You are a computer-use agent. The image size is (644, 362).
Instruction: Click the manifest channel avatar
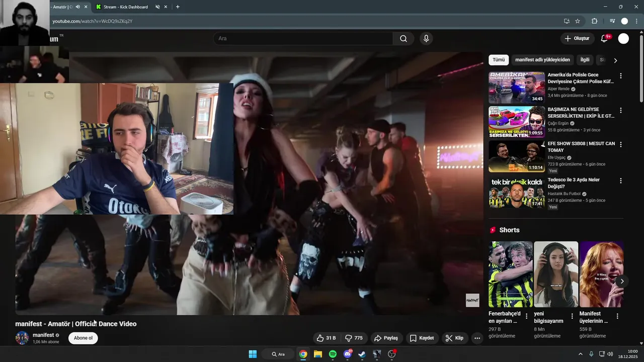pos(22,338)
